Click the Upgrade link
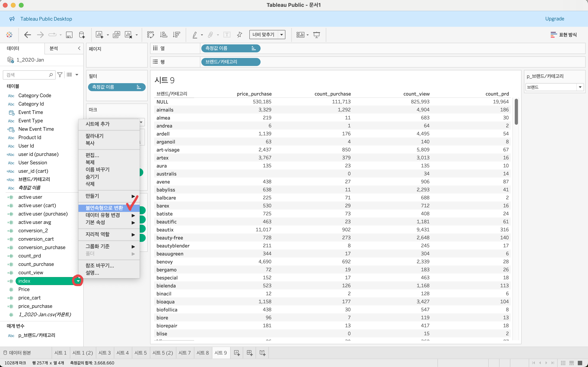Screen dimensions: 588x367 (x=554, y=19)
